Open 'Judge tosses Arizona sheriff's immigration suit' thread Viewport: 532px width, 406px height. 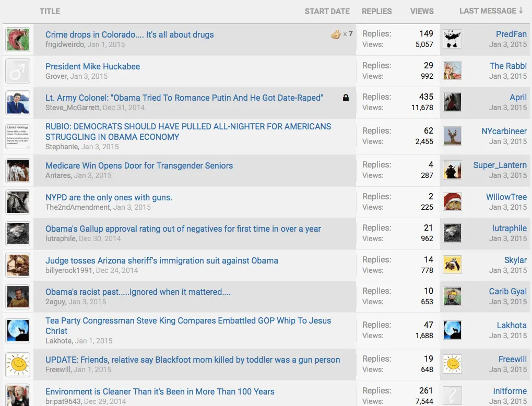pyautogui.click(x=162, y=260)
